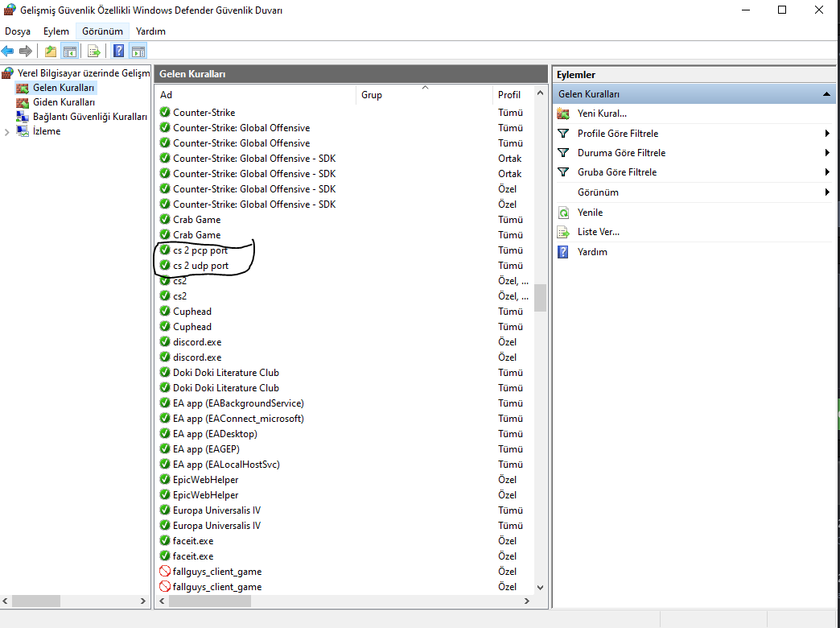This screenshot has height=628, width=840.
Task: Click the Yenile refresh icon
Action: [563, 213]
